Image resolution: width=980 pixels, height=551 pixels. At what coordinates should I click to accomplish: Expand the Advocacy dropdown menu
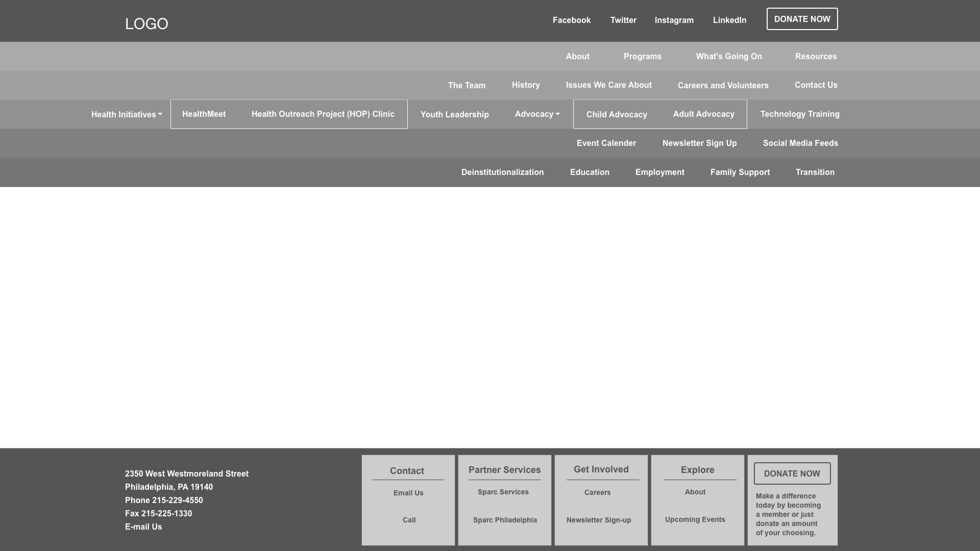pyautogui.click(x=537, y=114)
